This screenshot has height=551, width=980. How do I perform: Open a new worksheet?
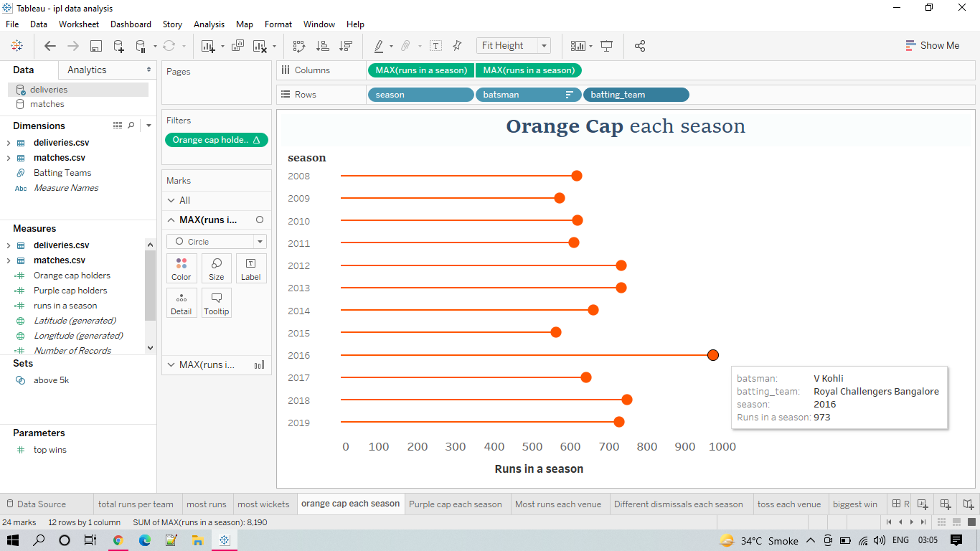point(208,45)
